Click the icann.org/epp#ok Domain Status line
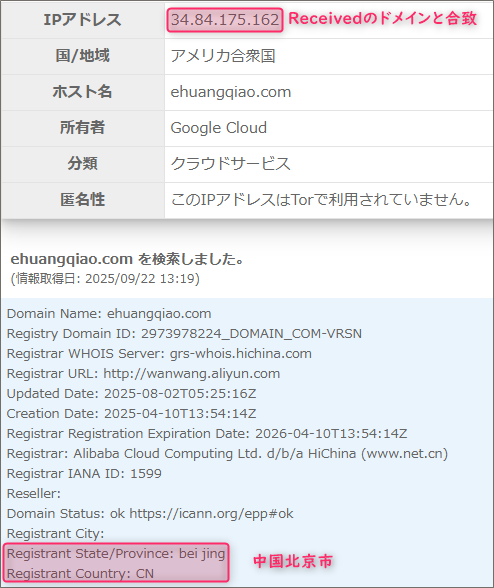Image resolution: width=494 pixels, height=588 pixels. point(150,513)
